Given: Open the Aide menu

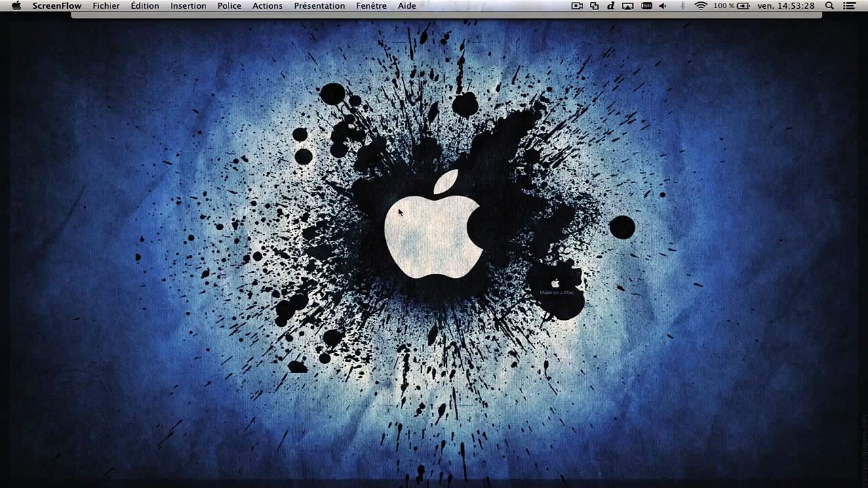Looking at the screenshot, I should click(x=407, y=5).
